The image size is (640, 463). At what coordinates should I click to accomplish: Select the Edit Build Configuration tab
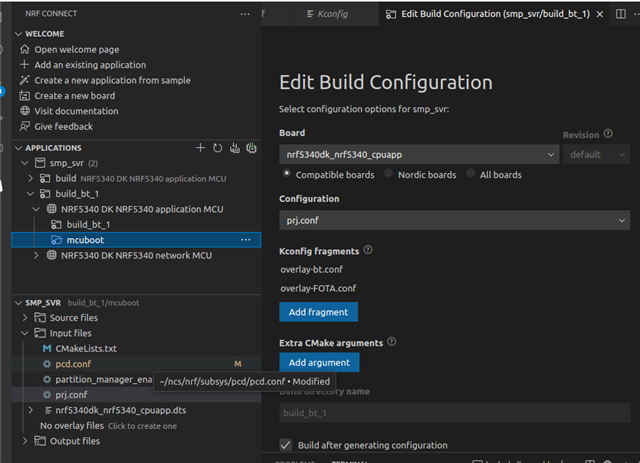[x=496, y=14]
